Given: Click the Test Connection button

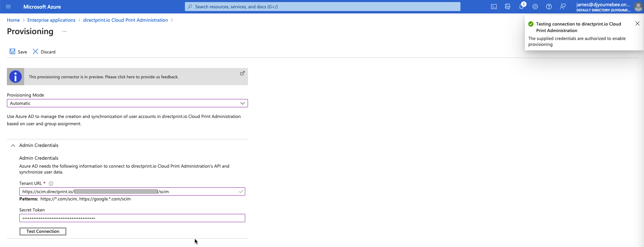Looking at the screenshot, I should (43, 231).
